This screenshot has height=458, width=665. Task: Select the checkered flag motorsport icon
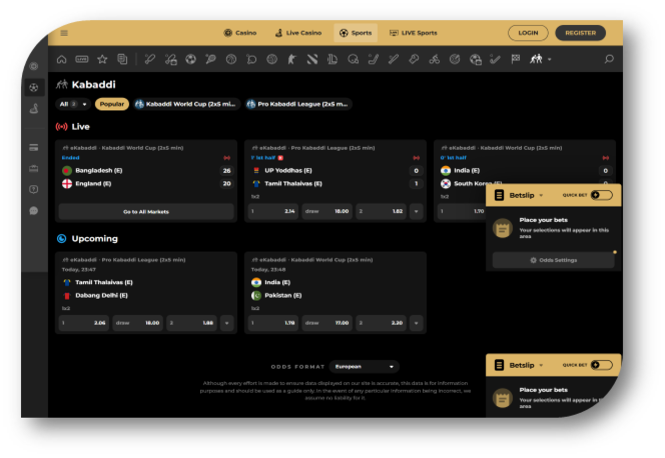(516, 59)
